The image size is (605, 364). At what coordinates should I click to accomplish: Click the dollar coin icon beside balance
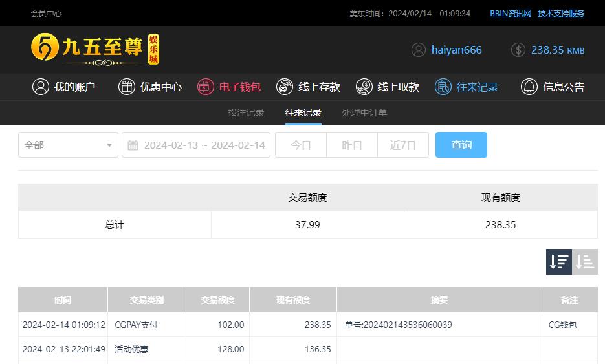tap(518, 50)
